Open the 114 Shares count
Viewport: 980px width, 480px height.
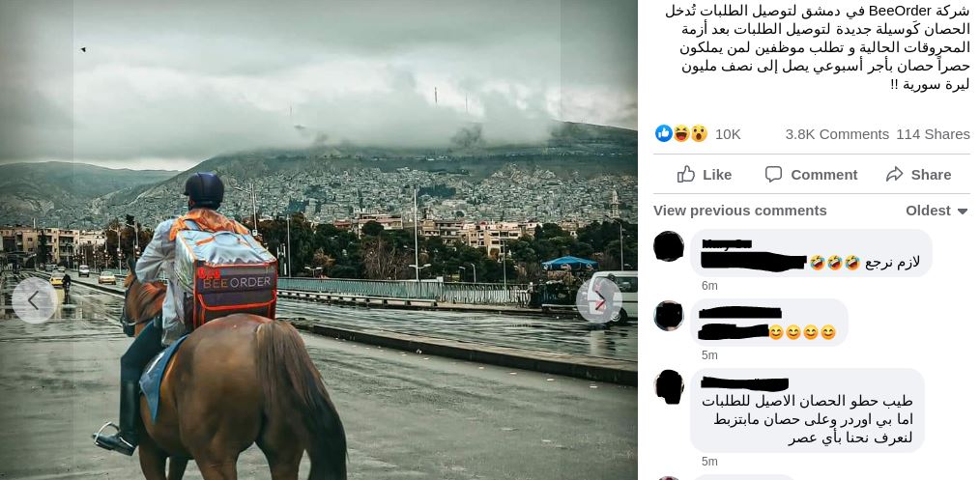933,134
